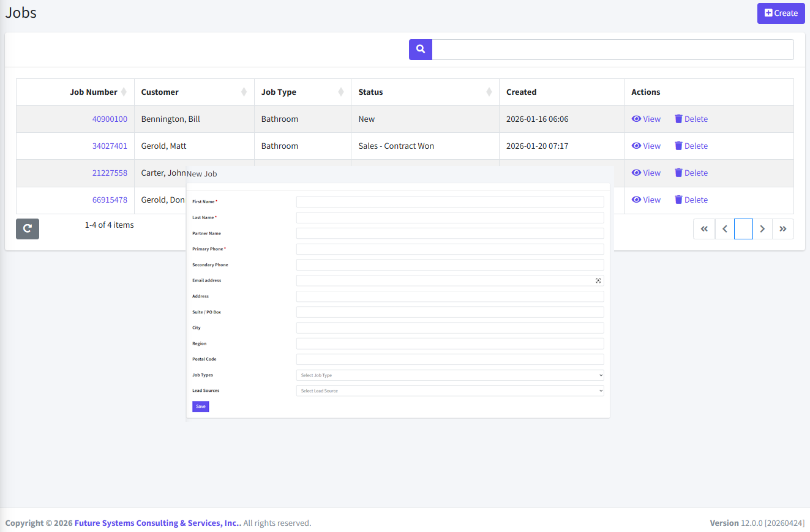Click the purple search magnifier button
This screenshot has width=810, height=532.
click(421, 50)
